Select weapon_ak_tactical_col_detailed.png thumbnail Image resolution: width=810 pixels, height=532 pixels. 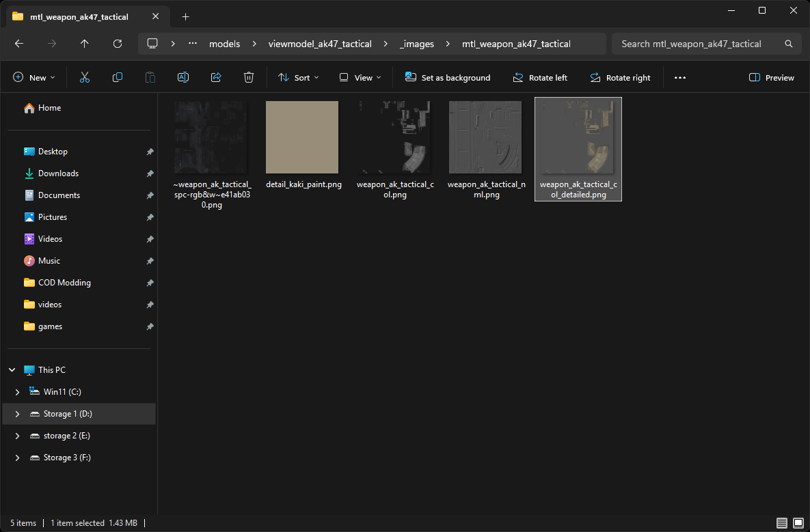[x=578, y=137]
